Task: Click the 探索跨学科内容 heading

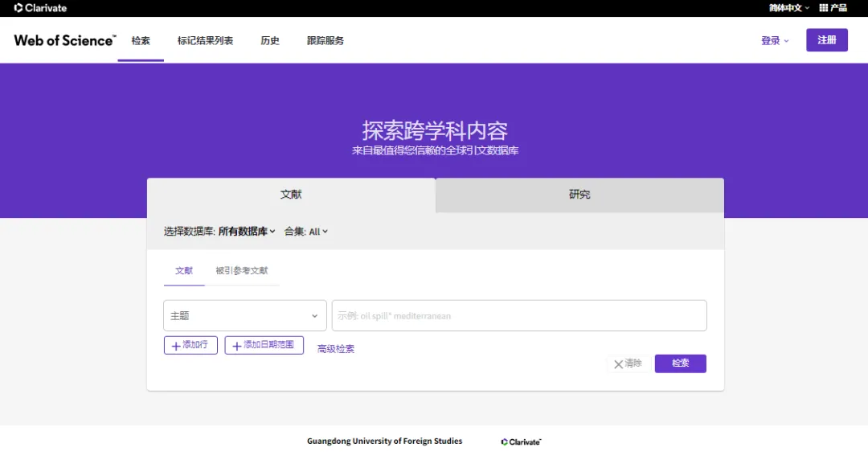Action: [x=435, y=131]
